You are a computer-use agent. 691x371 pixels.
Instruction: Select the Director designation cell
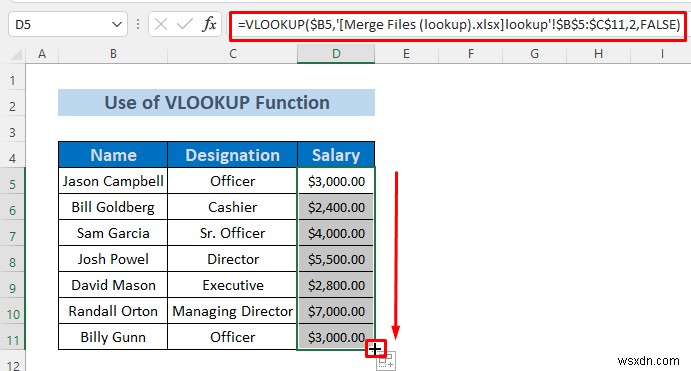click(233, 259)
